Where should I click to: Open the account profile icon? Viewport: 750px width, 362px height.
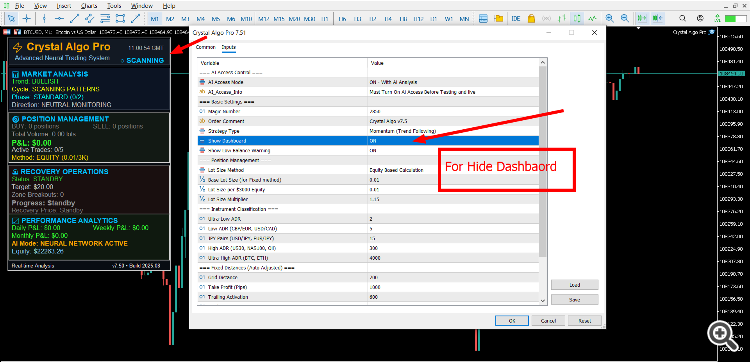click(700, 19)
